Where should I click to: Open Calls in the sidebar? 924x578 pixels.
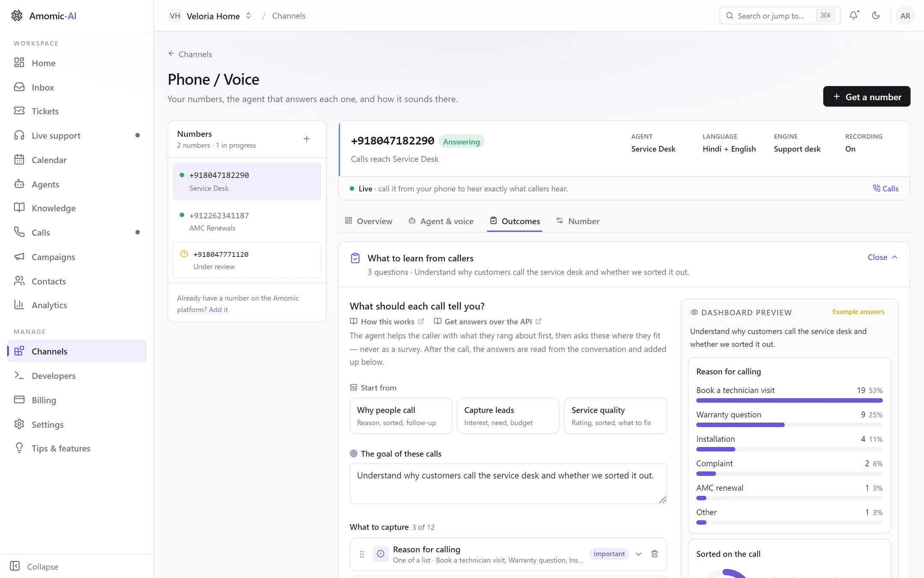point(77,232)
